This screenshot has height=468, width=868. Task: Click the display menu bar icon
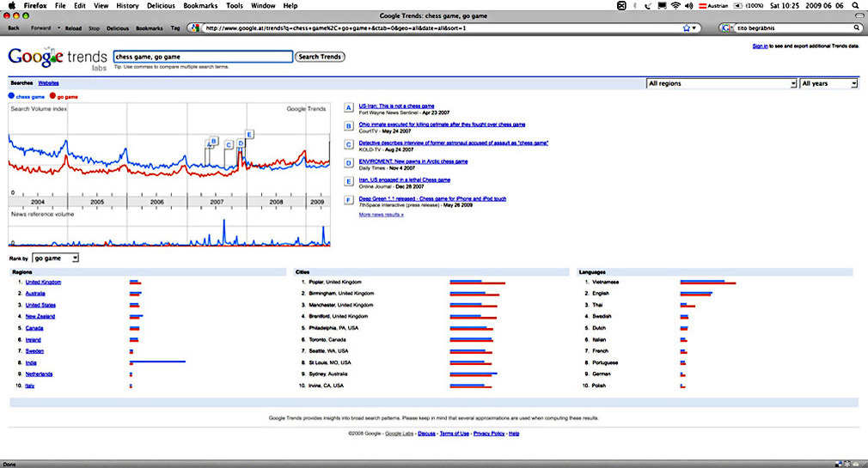click(662, 5)
